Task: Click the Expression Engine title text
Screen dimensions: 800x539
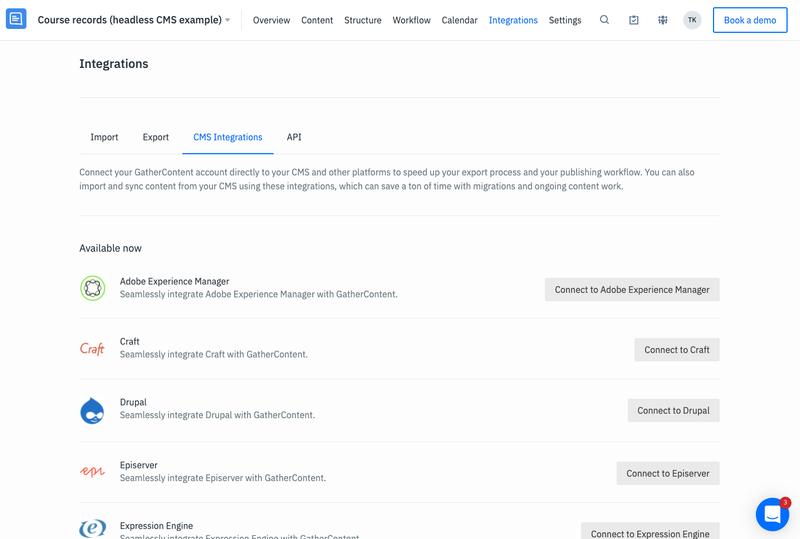Action: point(156,526)
